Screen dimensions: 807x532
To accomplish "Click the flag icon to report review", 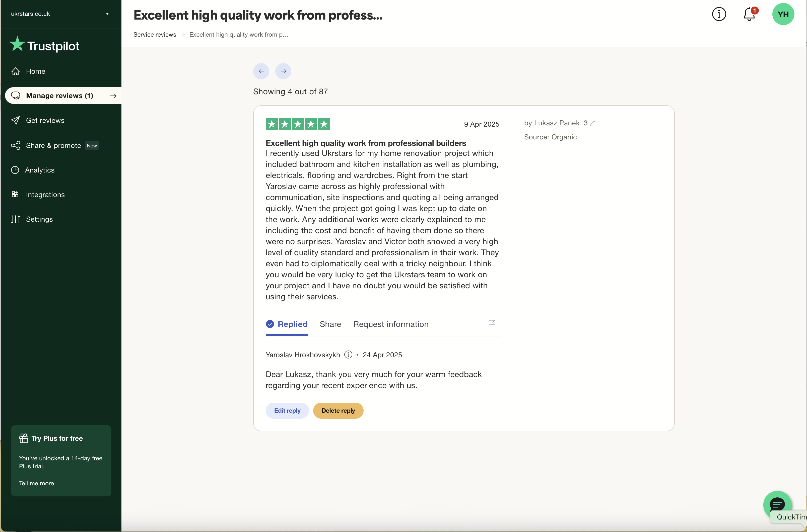I will coord(492,324).
